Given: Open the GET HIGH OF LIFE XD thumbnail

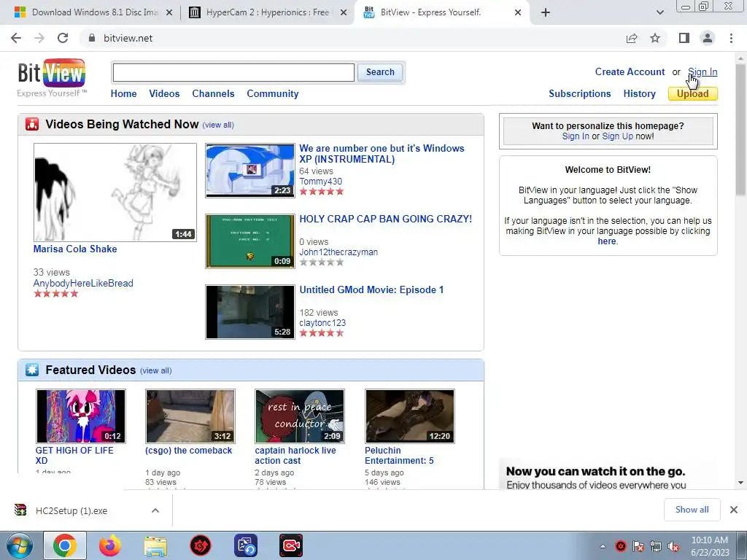Looking at the screenshot, I should tap(81, 416).
